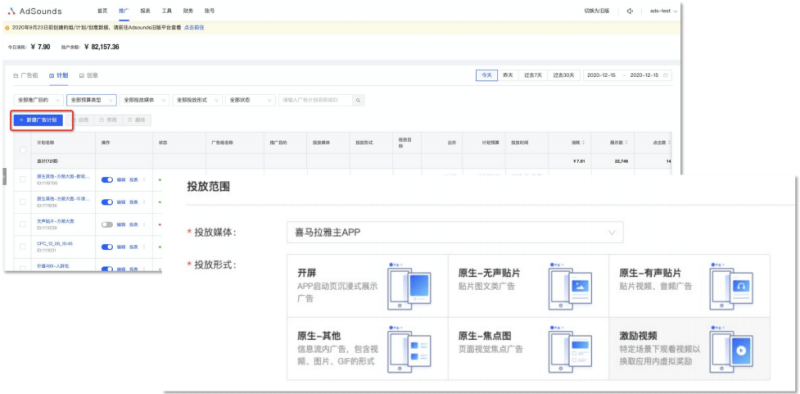The image size is (800, 394).
Task: Open the calendar icon in date range
Action: point(665,76)
